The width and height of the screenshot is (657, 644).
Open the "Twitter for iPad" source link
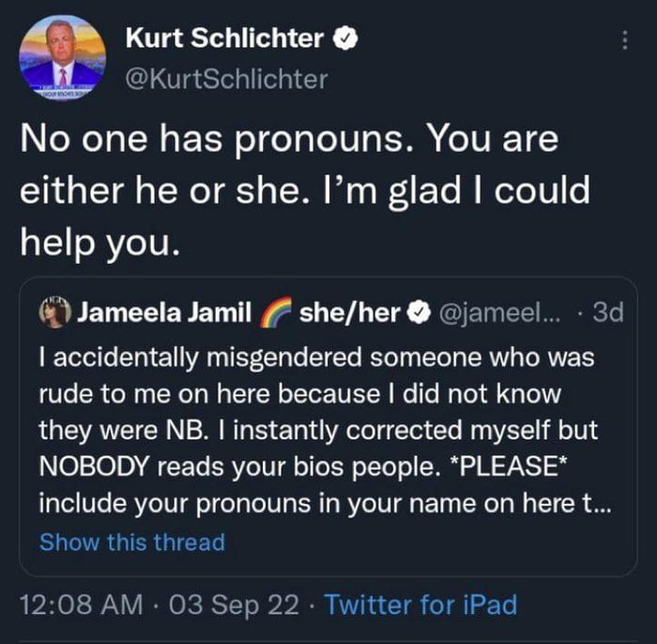(x=420, y=604)
